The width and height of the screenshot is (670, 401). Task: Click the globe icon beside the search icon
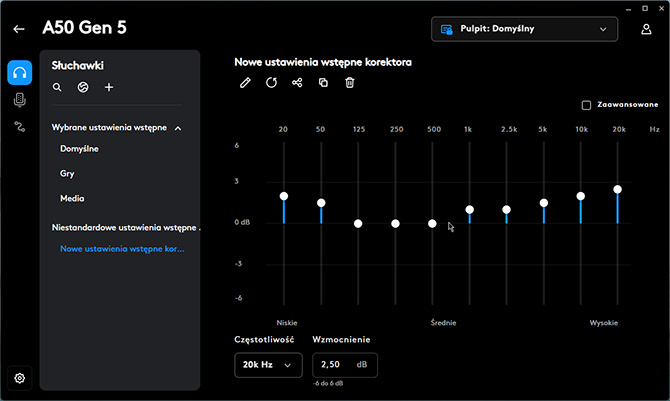tap(83, 87)
